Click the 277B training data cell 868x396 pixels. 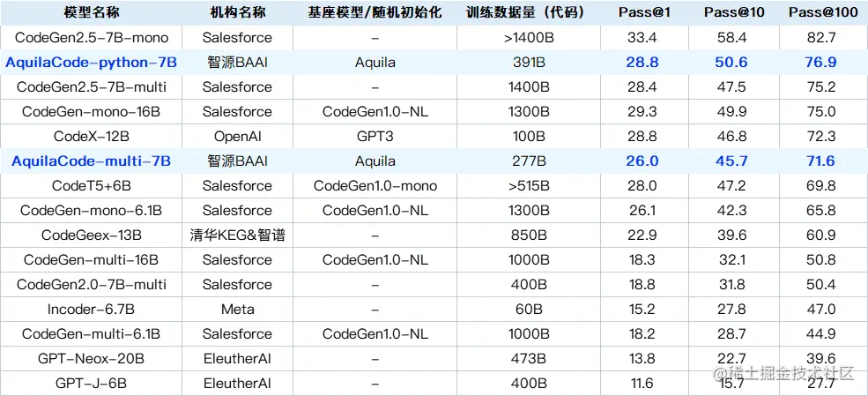coord(529,161)
